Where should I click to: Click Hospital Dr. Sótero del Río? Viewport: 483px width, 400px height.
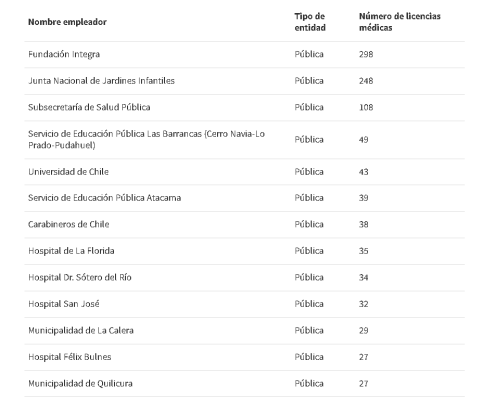coord(80,277)
